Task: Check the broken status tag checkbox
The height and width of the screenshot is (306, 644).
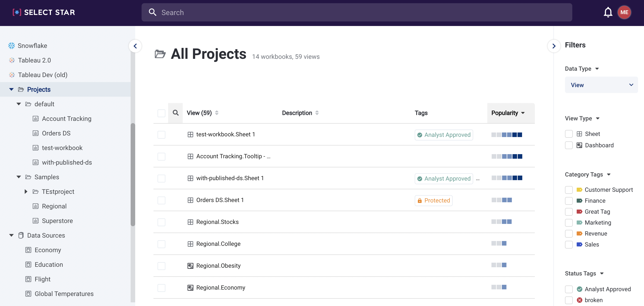Action: pyautogui.click(x=568, y=300)
